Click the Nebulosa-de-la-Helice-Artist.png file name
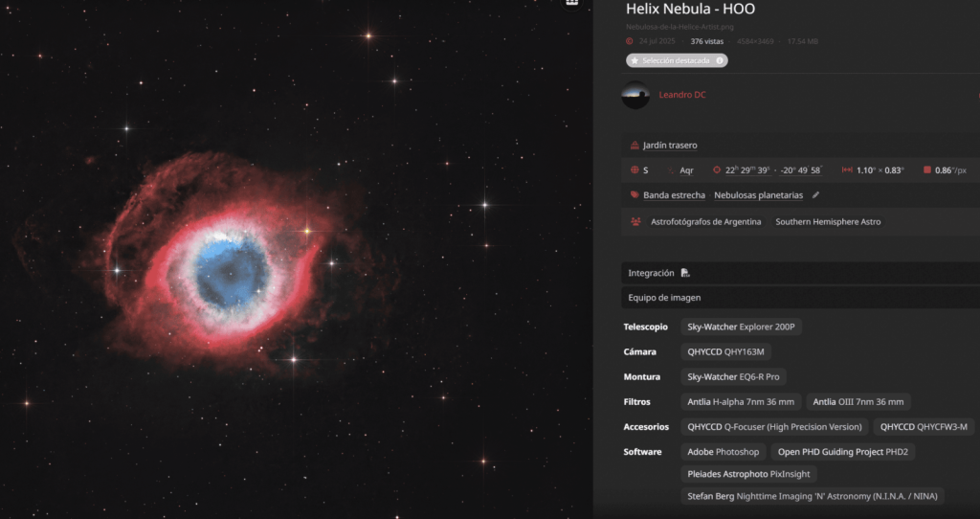Viewport: 980px width, 519px height. tap(679, 27)
